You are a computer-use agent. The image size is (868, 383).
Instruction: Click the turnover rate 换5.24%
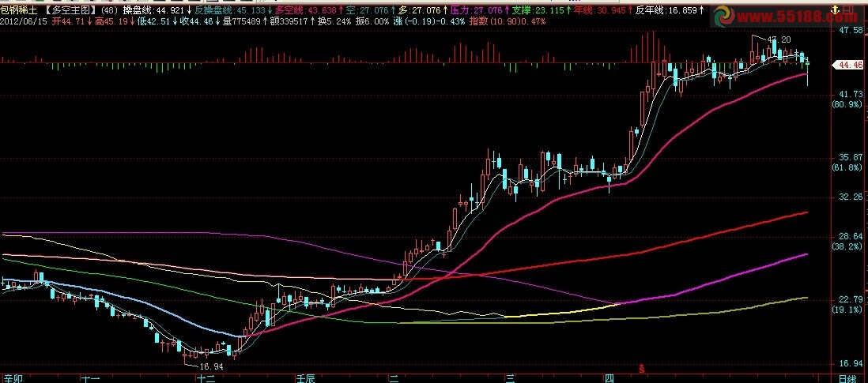(334, 21)
